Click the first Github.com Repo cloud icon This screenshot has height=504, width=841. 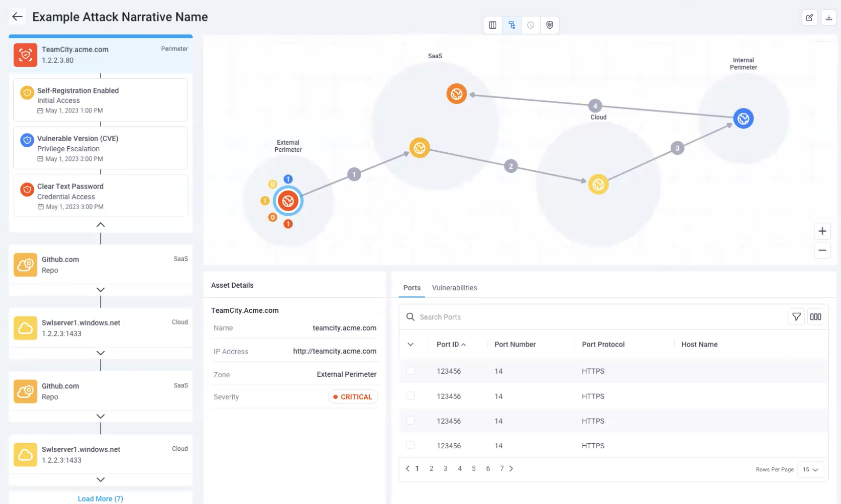(x=26, y=265)
